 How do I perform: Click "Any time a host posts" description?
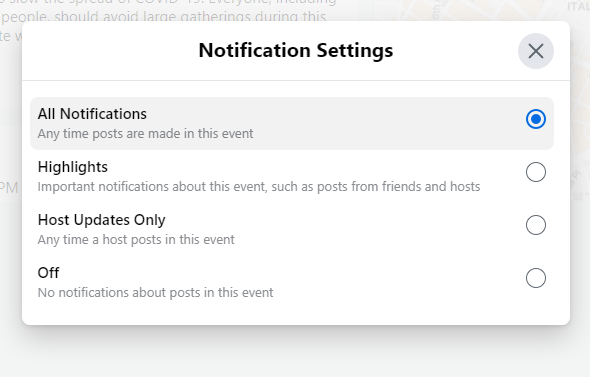click(x=136, y=240)
